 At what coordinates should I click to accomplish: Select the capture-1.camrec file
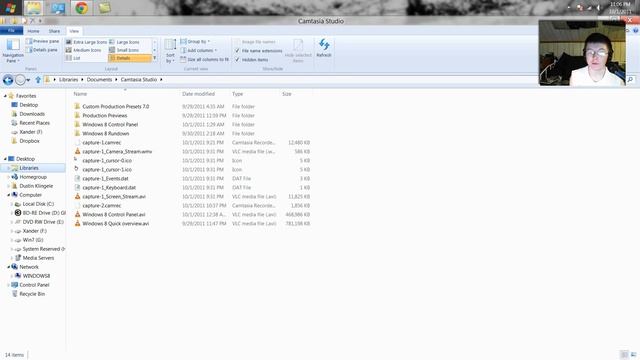tap(102, 142)
